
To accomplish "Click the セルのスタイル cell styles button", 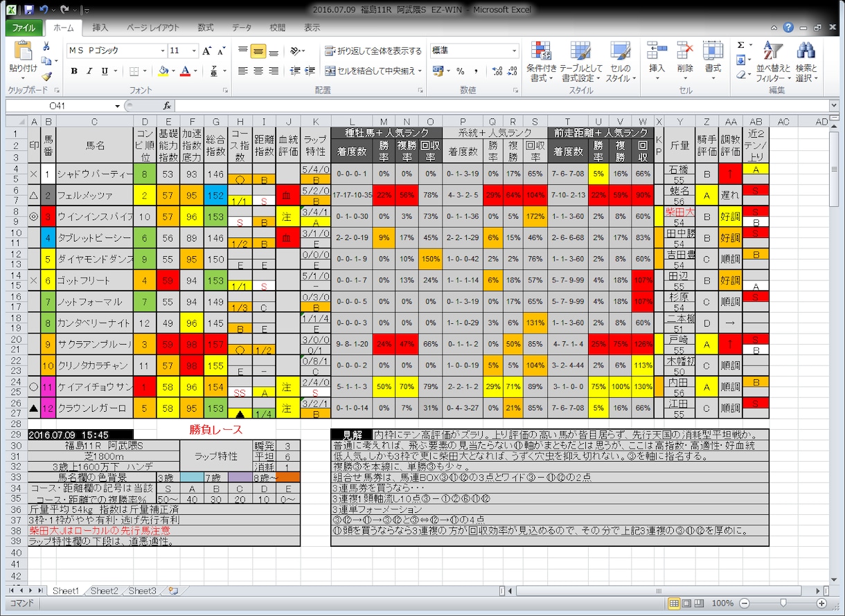I will [x=620, y=62].
